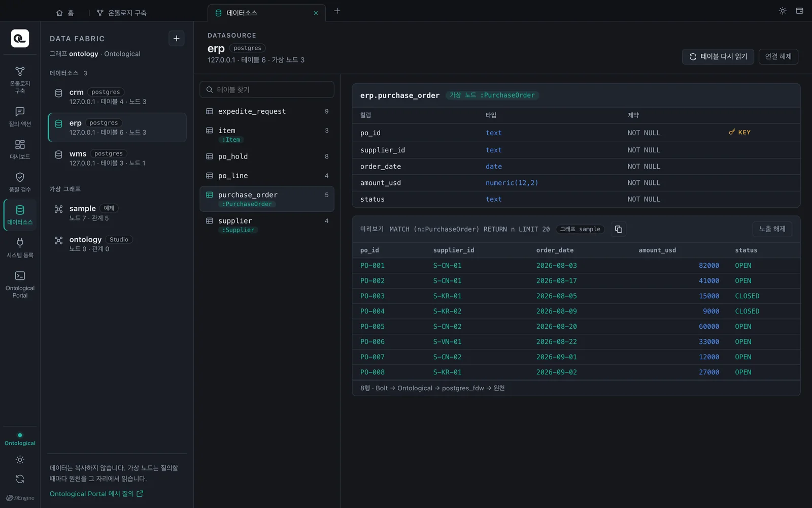This screenshot has height=508, width=812.
Task: Open the ontology Studio virtual graph
Action: tap(117, 244)
